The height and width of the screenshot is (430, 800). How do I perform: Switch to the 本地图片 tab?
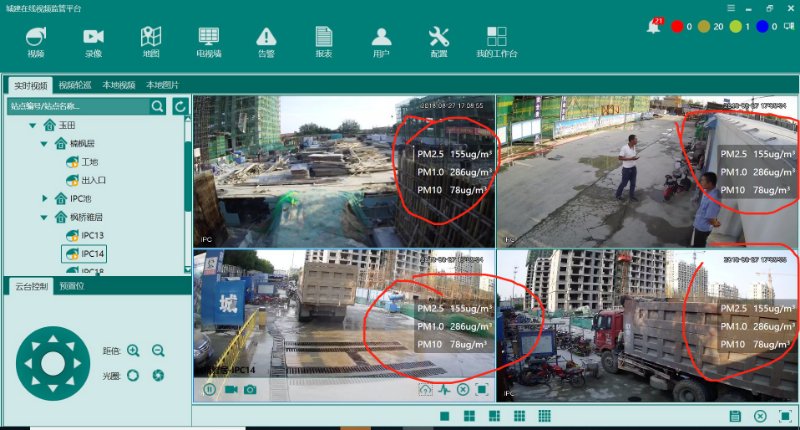click(x=162, y=85)
